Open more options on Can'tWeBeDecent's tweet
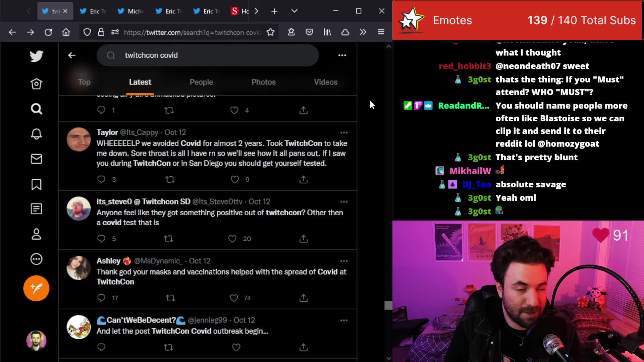Screen dimensions: 644x362 coord(344,320)
